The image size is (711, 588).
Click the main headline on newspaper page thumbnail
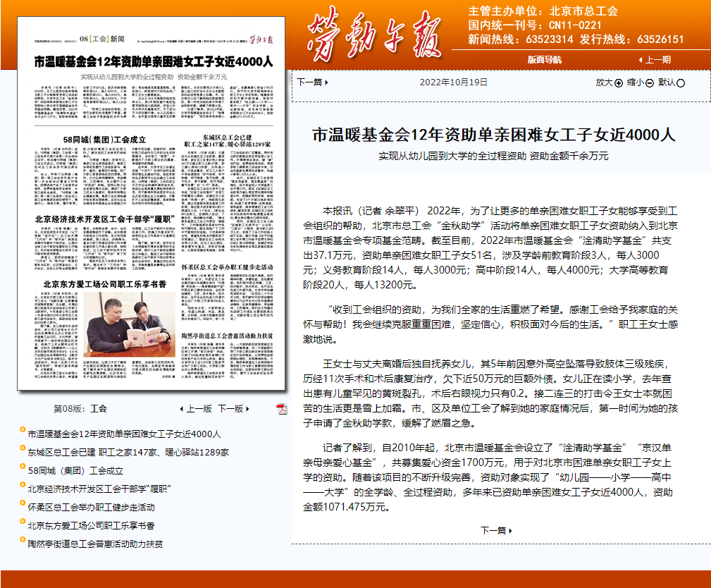coord(153,61)
